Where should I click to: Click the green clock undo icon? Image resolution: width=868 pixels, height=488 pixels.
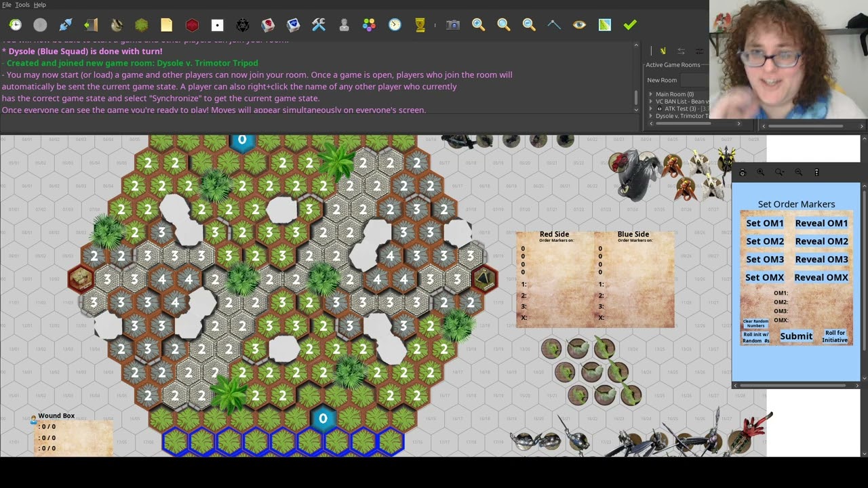pos(15,25)
